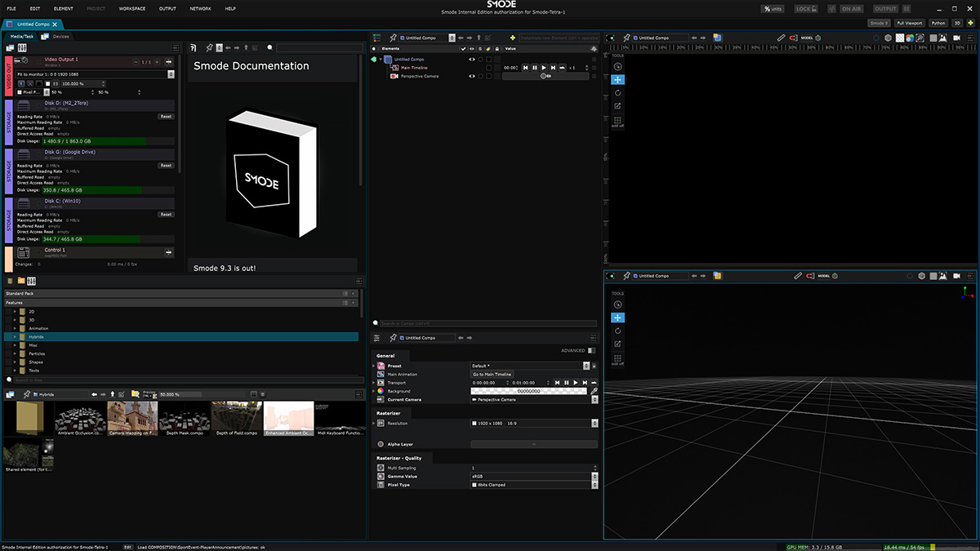The width and height of the screenshot is (980, 551).
Task: Open the FILE menu
Action: 11,8
